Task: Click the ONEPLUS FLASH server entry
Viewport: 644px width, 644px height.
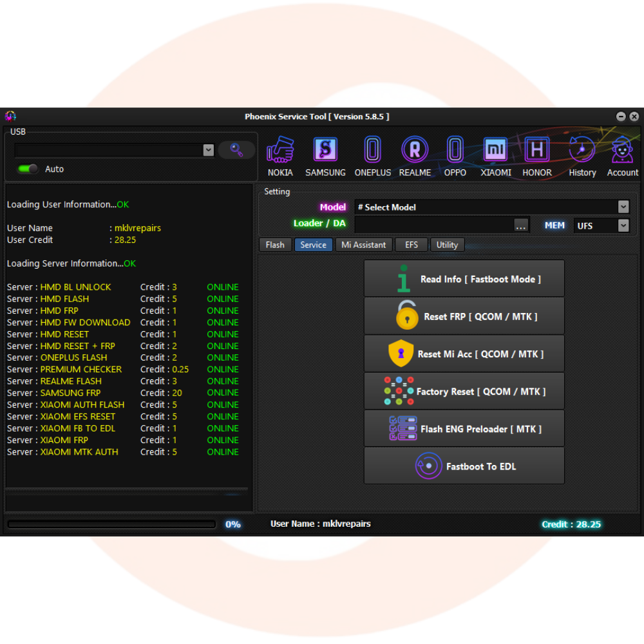Action: click(123, 357)
